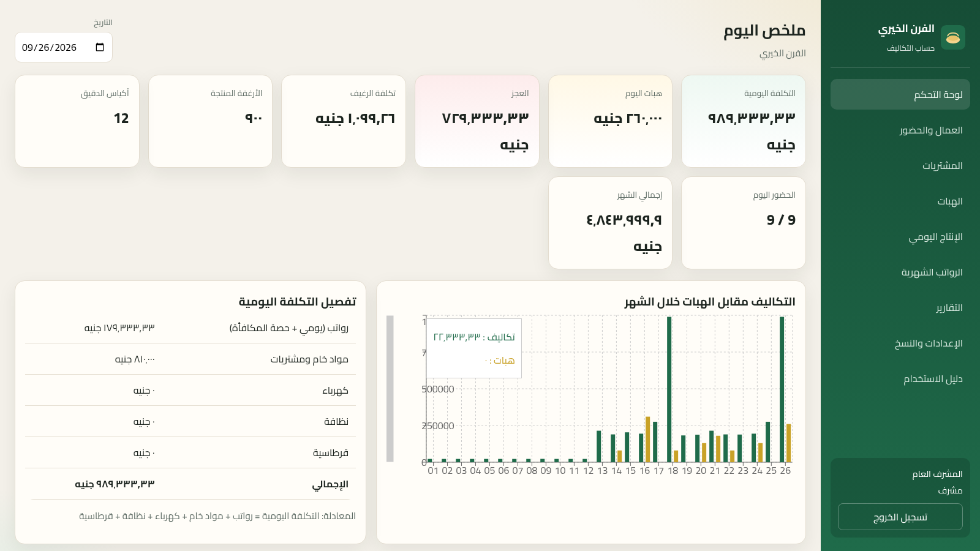Click the grey scrollbar beside the chart
The image size is (980, 551).
click(390, 389)
